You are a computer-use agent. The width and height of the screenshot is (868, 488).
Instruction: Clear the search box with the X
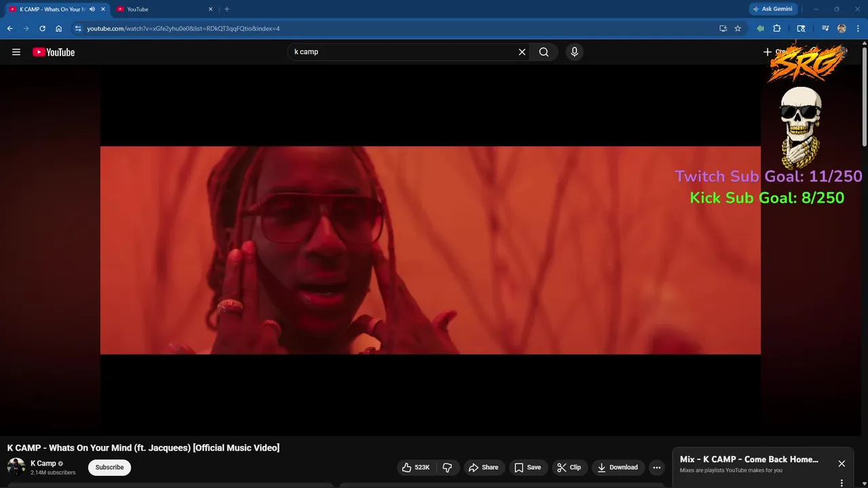[522, 52]
